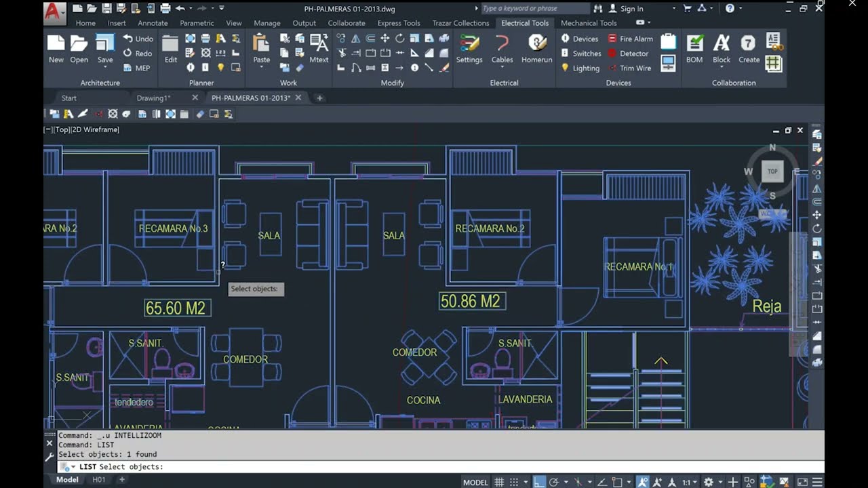This screenshot has width=868, height=488.
Task: Expand the Block dropdown arrow
Action: coord(722,68)
